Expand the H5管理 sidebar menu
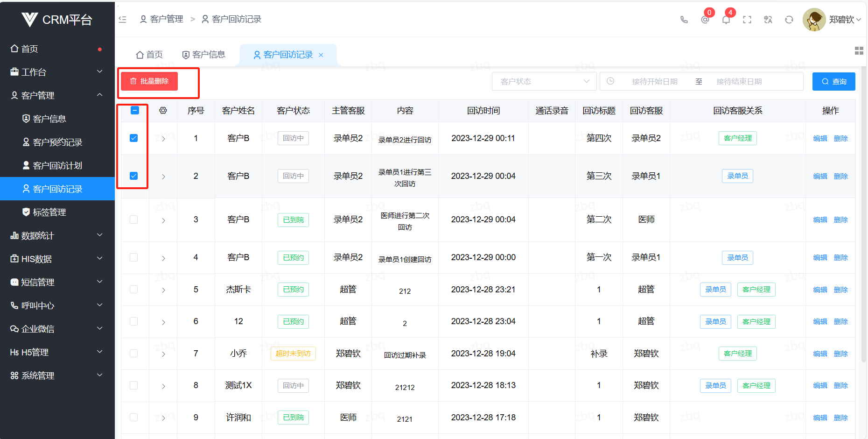 (57, 352)
